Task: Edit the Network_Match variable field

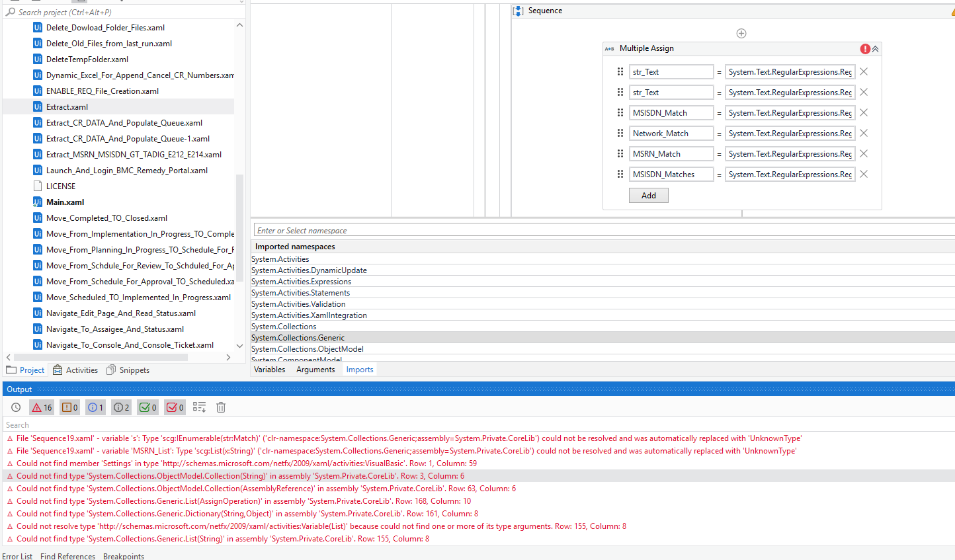Action: [671, 134]
